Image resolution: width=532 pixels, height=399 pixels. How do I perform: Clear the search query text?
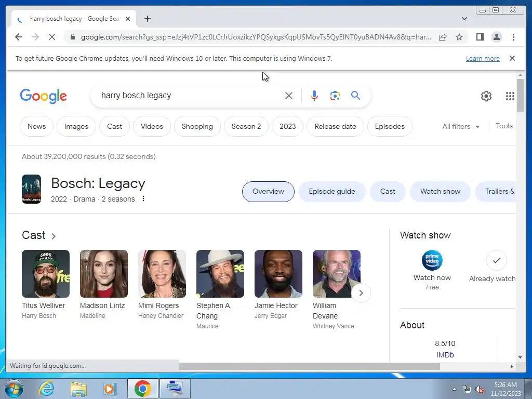click(289, 96)
